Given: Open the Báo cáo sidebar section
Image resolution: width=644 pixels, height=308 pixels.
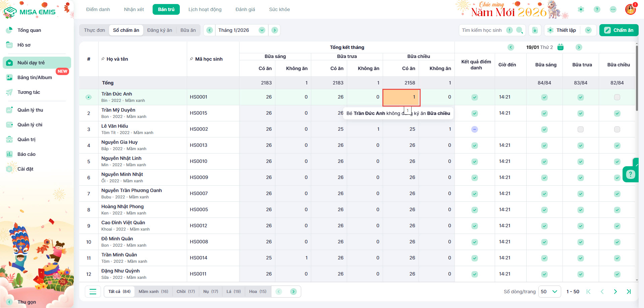Looking at the screenshot, I should coord(26,154).
